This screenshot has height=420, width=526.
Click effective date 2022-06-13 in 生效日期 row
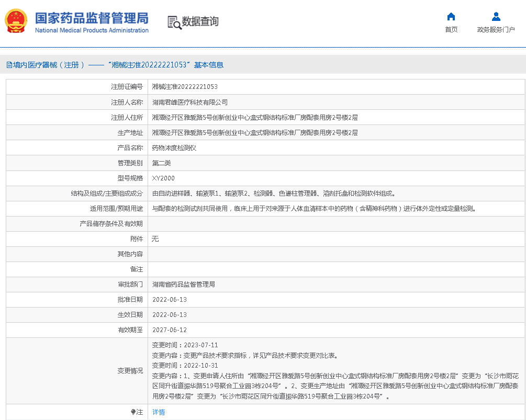pos(170,315)
